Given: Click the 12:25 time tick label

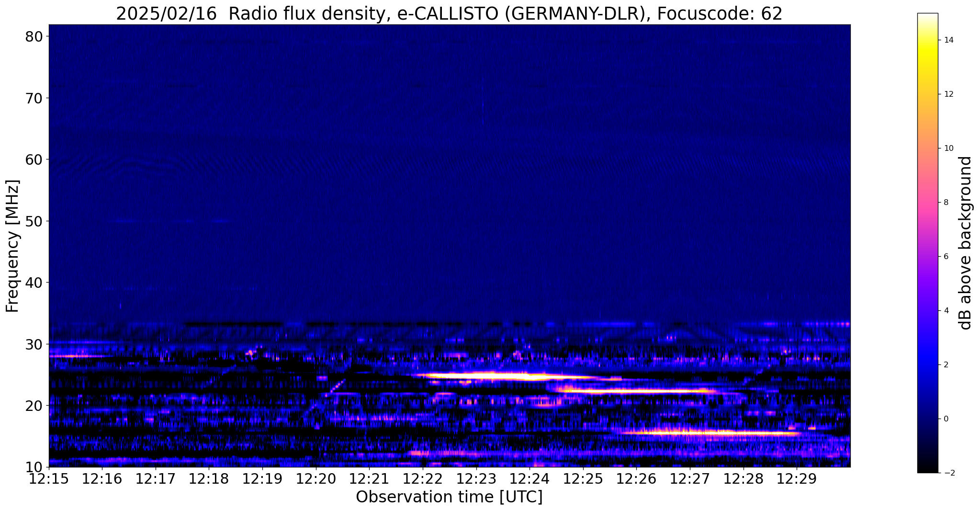Looking at the screenshot, I should click(x=583, y=479).
